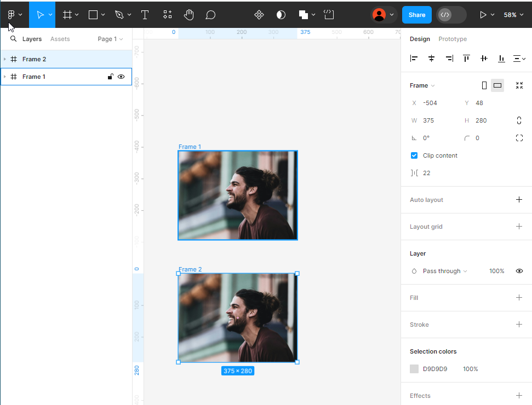Open shape tools dropdown chevron
Image resolution: width=532 pixels, height=405 pixels.
coord(103,15)
